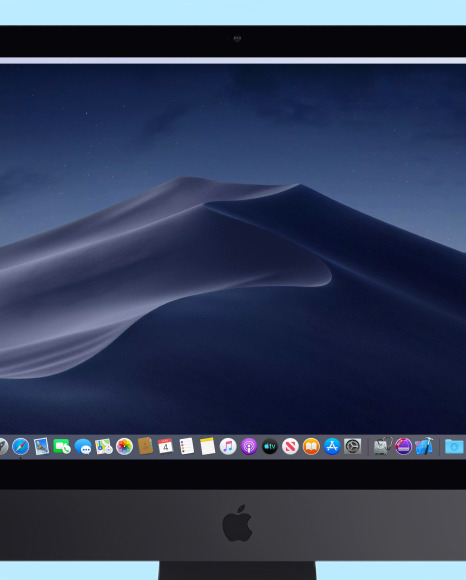Open the Calendar app showing 4
The image size is (466, 580).
point(165,446)
